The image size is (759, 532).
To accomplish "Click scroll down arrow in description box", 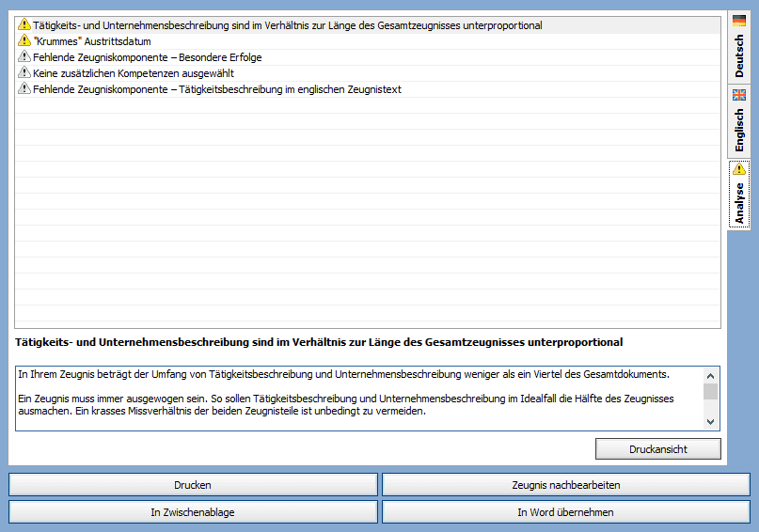I will pos(711,422).
